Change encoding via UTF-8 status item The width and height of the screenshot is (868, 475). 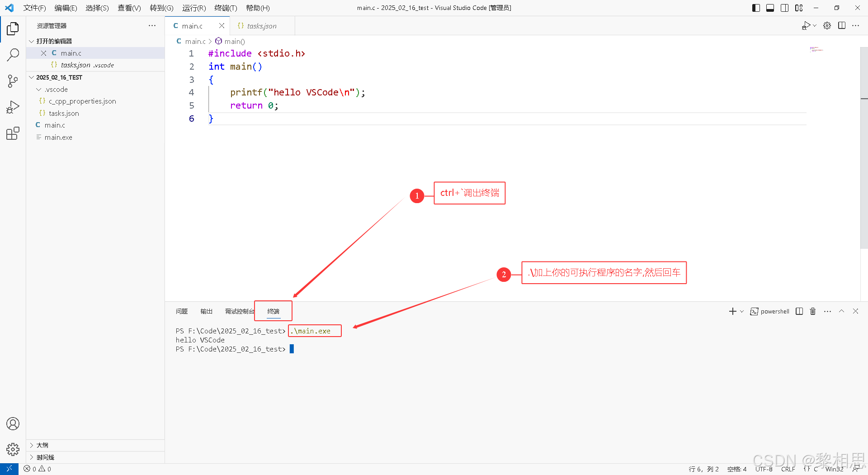coord(764,469)
